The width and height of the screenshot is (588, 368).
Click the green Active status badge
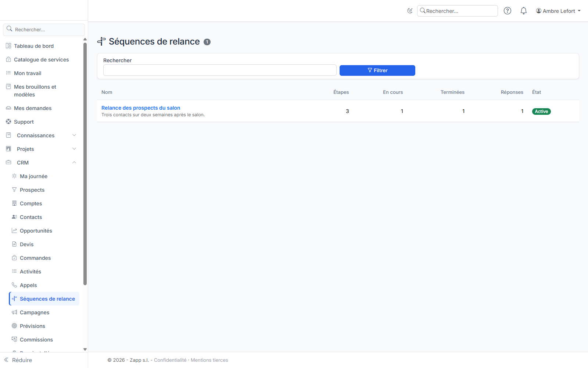point(541,112)
